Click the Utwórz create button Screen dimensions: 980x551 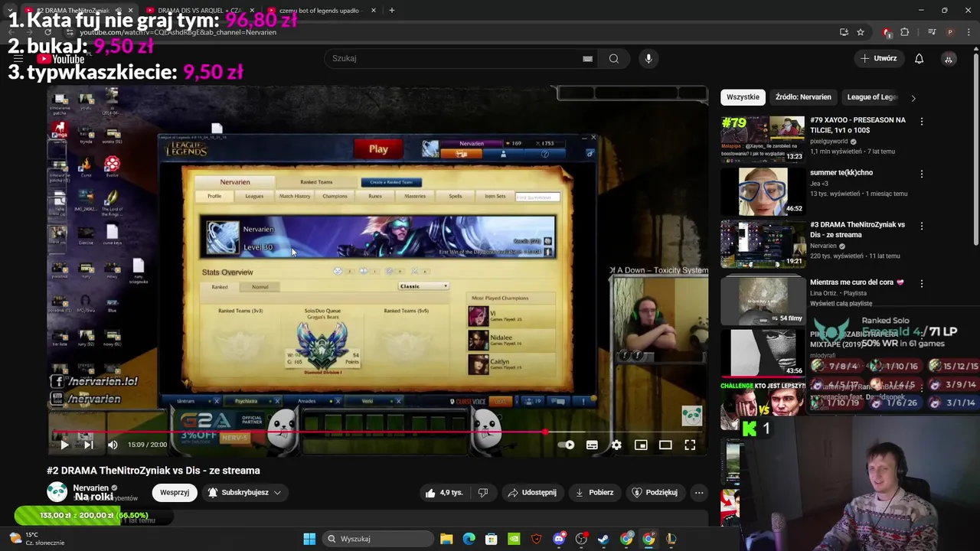tap(878, 58)
